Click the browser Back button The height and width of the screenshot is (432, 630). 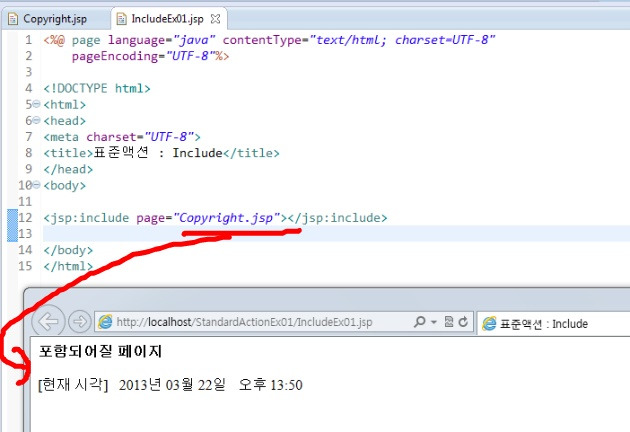pos(48,321)
